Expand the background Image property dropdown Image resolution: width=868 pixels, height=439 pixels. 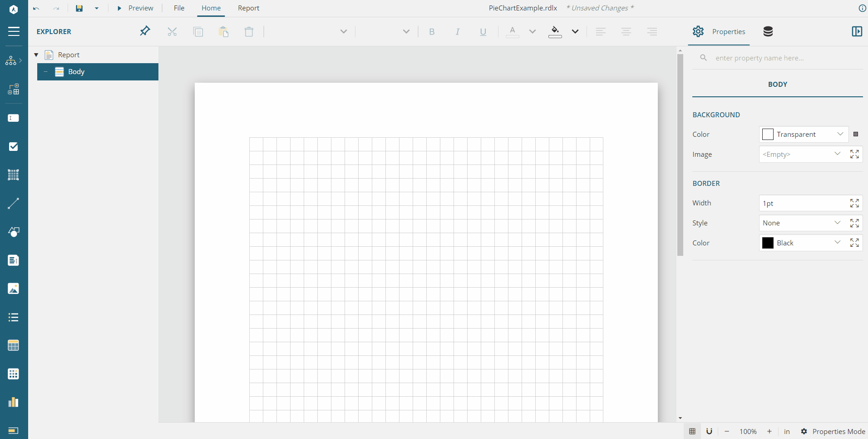tap(838, 154)
